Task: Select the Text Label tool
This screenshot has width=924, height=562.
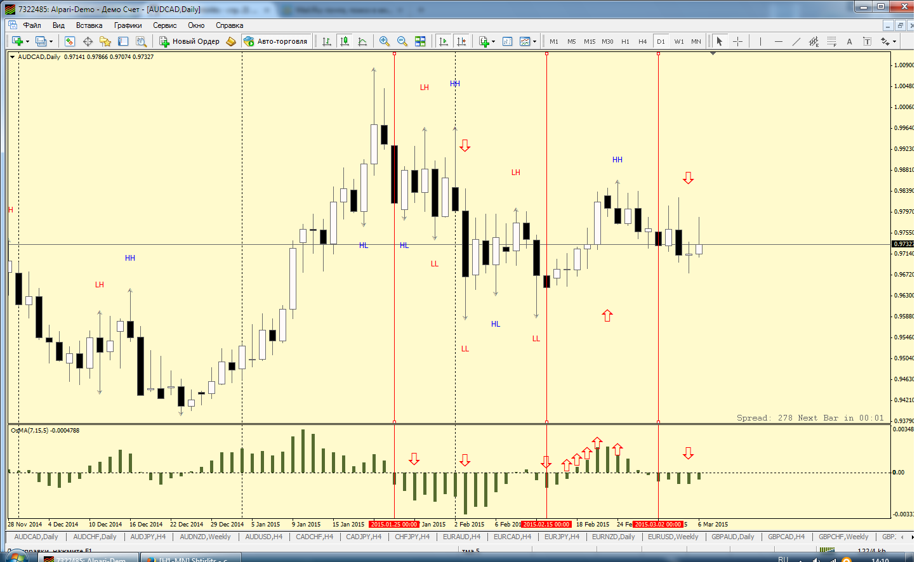Action: (867, 41)
